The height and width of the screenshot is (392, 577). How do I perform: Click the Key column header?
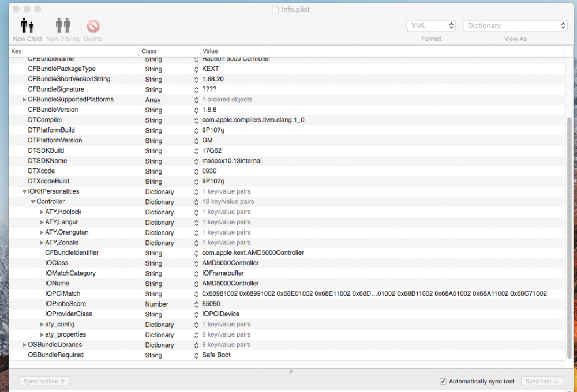coord(74,51)
